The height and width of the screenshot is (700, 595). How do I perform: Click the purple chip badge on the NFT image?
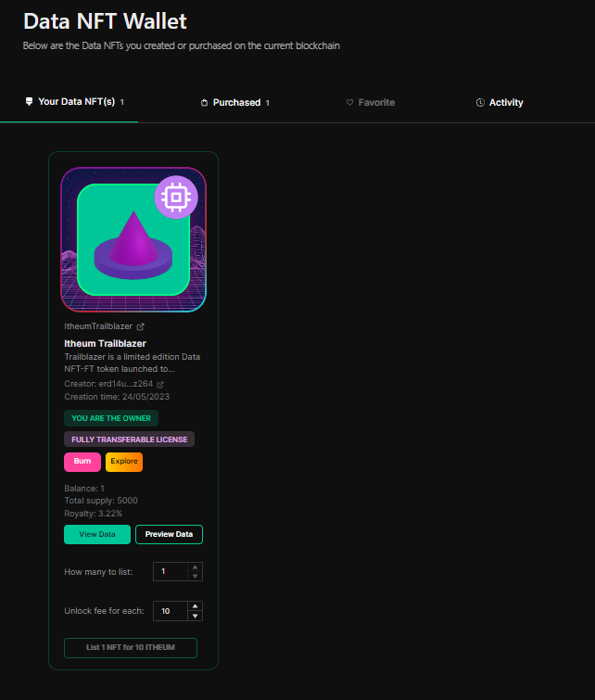(x=176, y=197)
